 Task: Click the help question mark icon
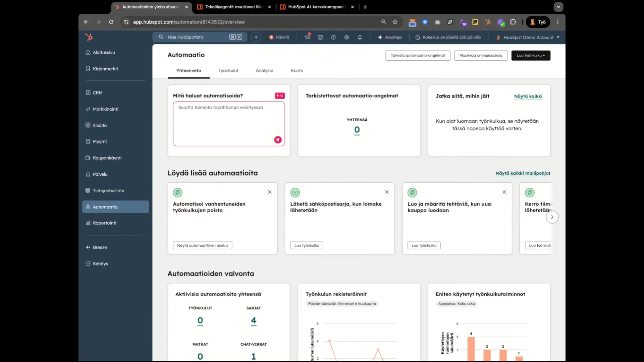pyautogui.click(x=333, y=37)
